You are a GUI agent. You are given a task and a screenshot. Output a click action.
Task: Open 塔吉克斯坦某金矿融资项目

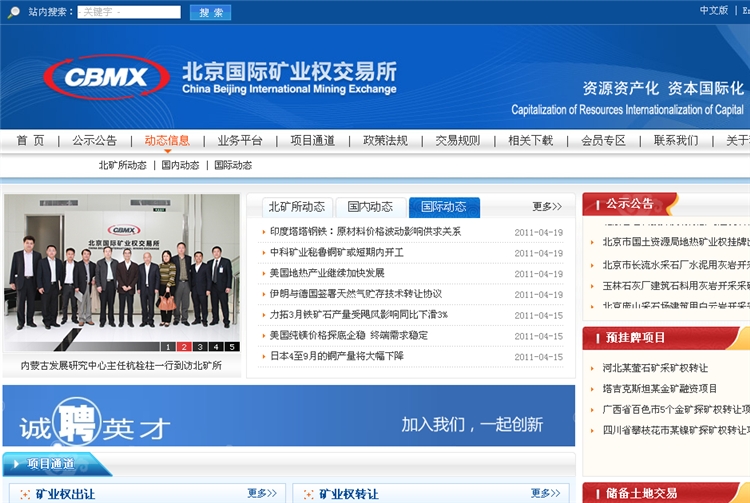660,389
